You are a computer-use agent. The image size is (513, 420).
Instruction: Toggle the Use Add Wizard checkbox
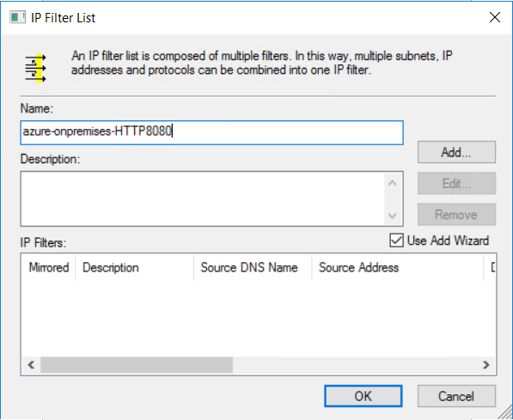tap(396, 240)
